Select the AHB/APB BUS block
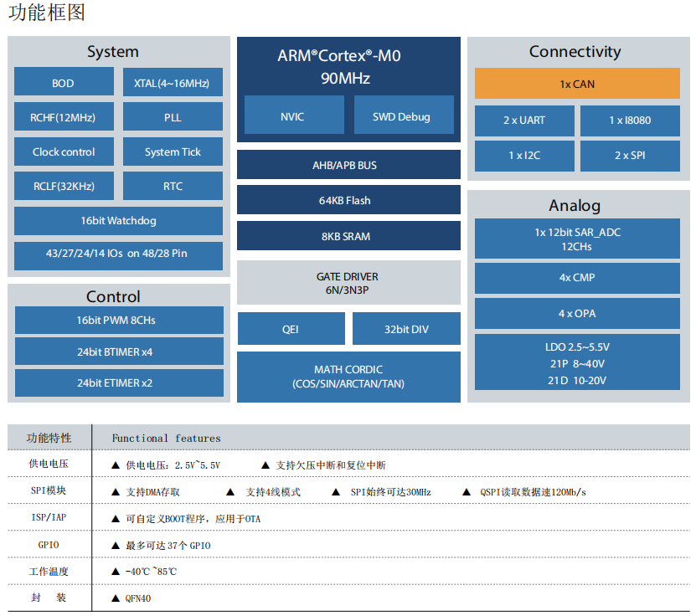The height and width of the screenshot is (616, 696). click(x=348, y=165)
